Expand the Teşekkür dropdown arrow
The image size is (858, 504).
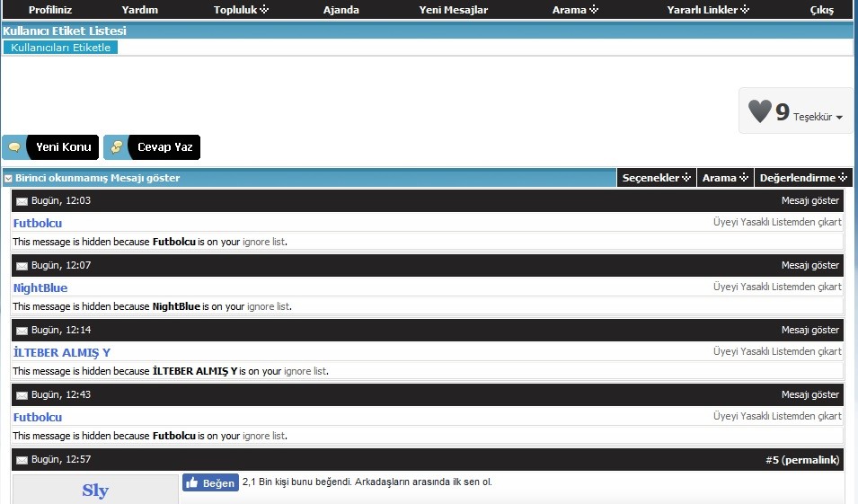pyautogui.click(x=839, y=117)
